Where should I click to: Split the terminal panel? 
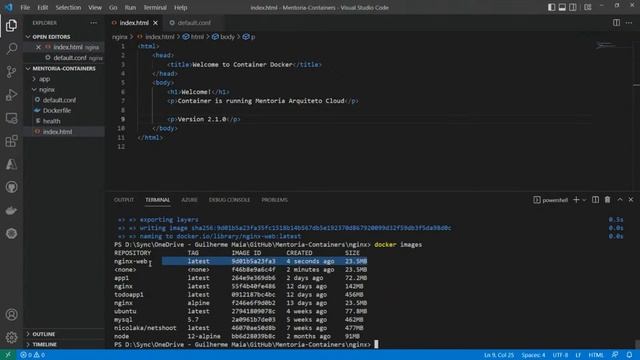596,200
